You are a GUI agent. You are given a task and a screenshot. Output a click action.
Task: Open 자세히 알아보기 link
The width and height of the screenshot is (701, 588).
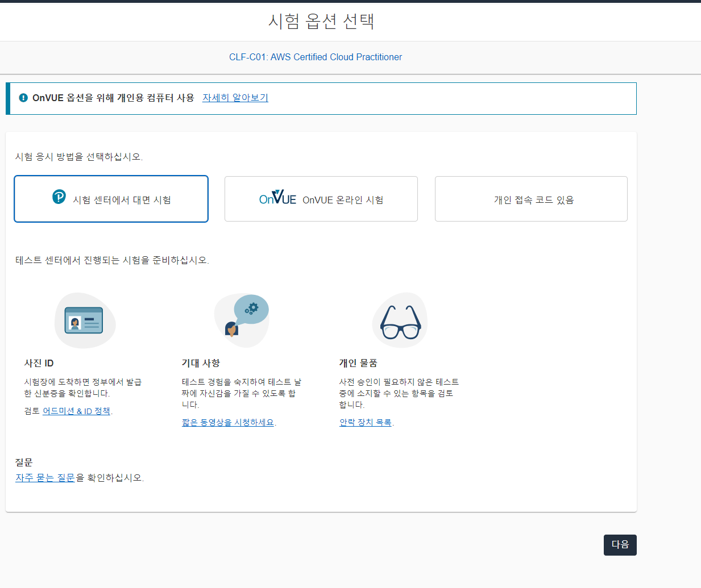click(235, 98)
